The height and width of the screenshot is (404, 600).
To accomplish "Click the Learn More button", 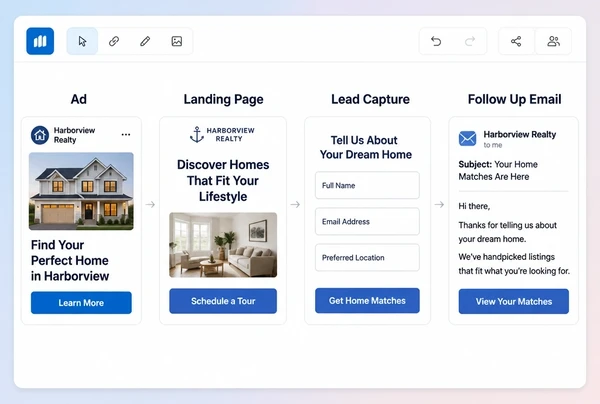I will coord(81,303).
